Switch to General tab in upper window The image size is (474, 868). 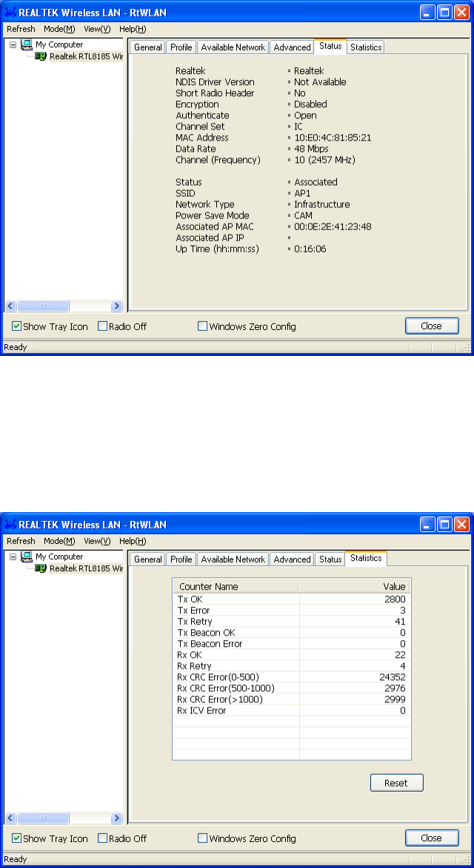coord(148,47)
